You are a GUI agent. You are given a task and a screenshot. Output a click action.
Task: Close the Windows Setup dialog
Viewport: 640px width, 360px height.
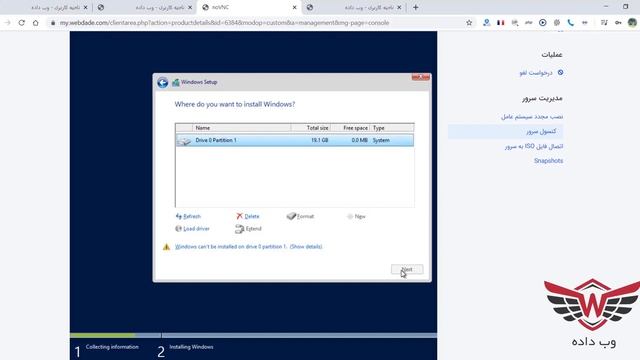pos(420,77)
